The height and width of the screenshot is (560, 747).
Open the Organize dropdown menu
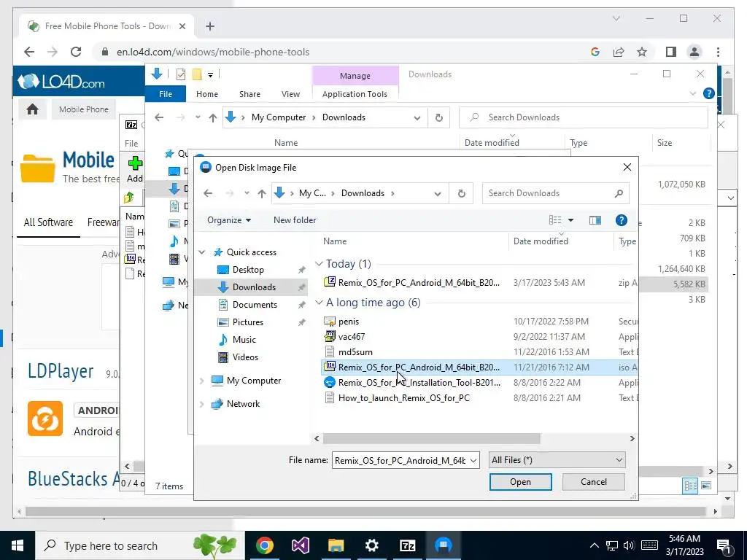tap(228, 220)
